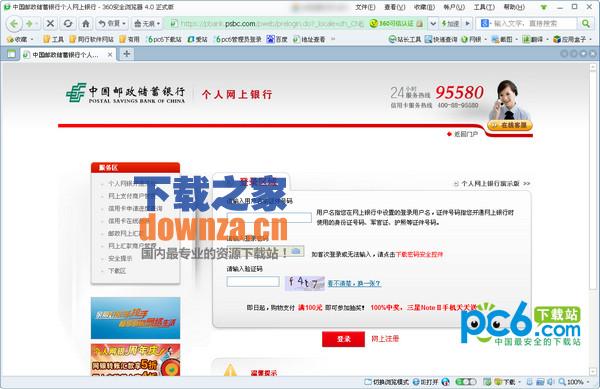Click the username or ID input field

269,218
